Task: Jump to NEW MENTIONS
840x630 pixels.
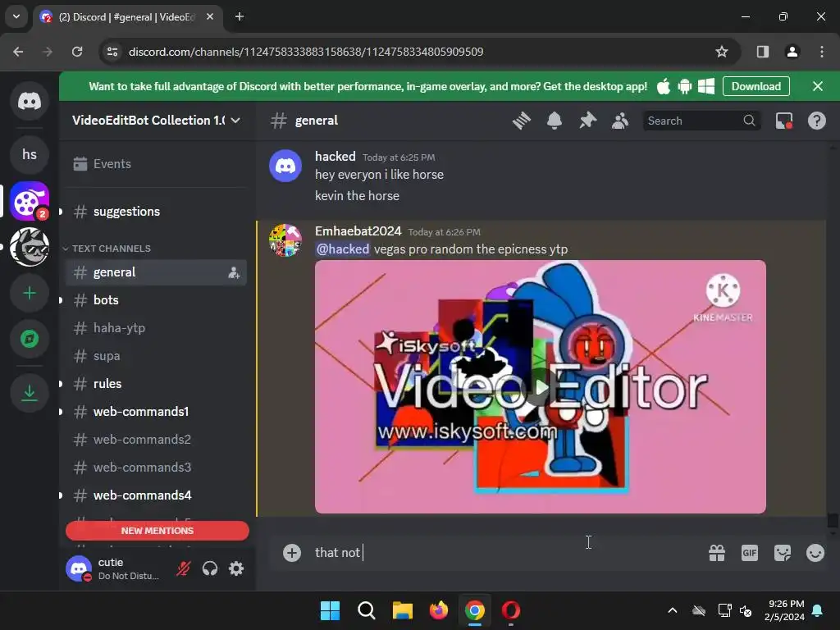Action: (x=157, y=531)
